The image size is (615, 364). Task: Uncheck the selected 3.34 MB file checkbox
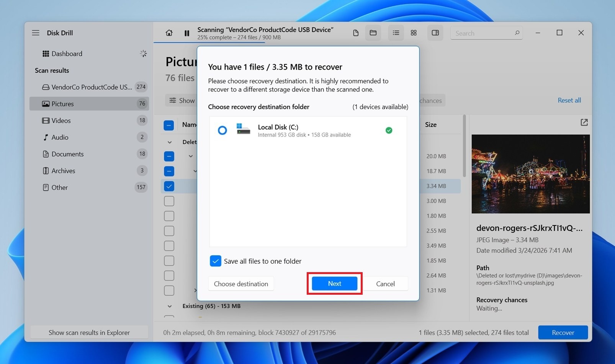tap(169, 186)
